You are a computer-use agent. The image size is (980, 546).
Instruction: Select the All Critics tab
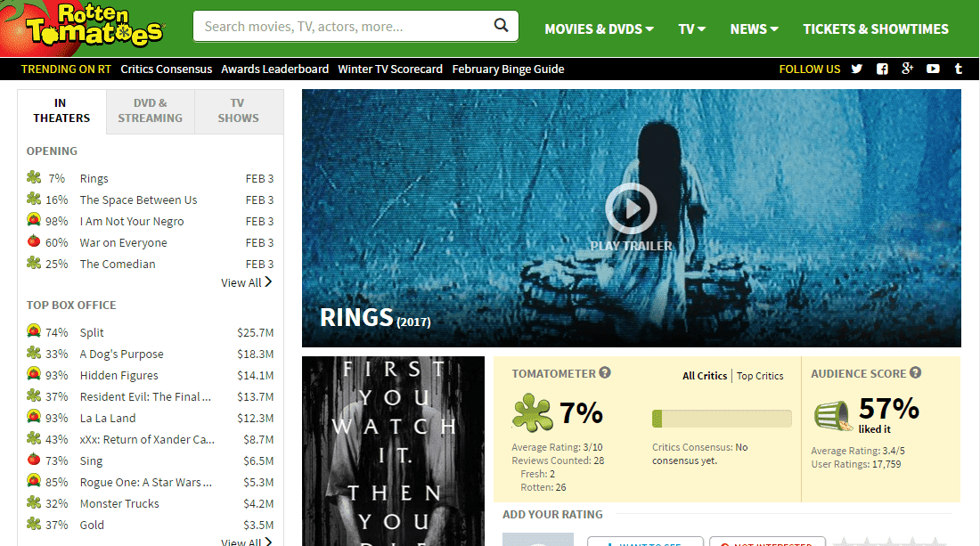coord(705,376)
